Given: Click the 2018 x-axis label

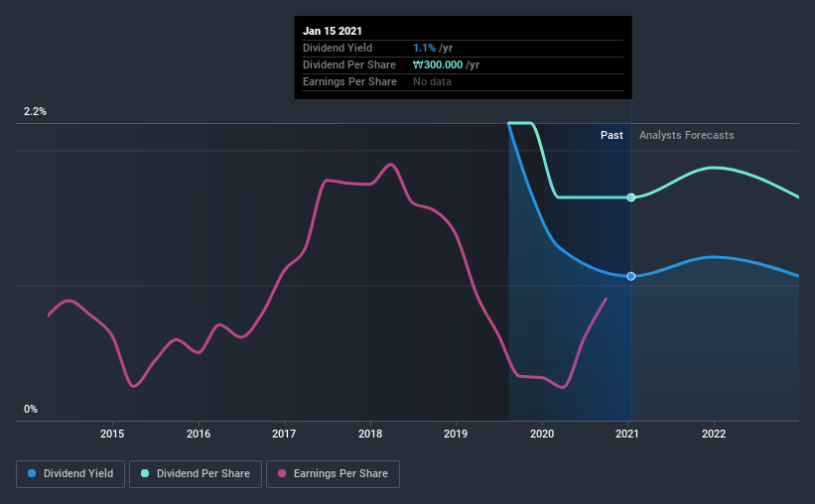Looking at the screenshot, I should (x=370, y=434).
